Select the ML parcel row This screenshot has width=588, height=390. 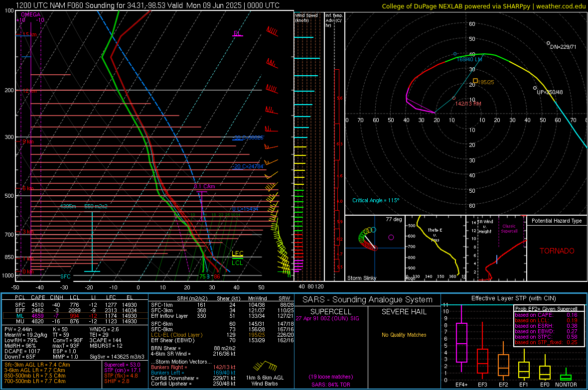pos(75,316)
